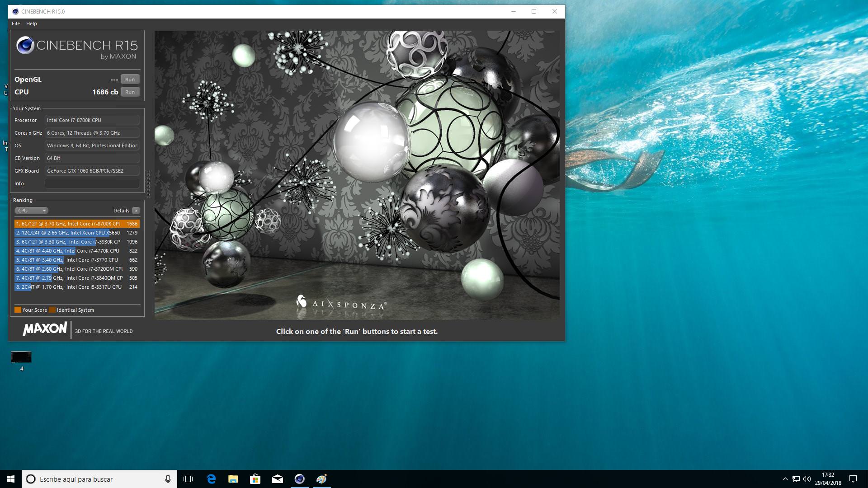Viewport: 868px width, 488px height.
Task: Open the notification center icon
Action: point(853,479)
